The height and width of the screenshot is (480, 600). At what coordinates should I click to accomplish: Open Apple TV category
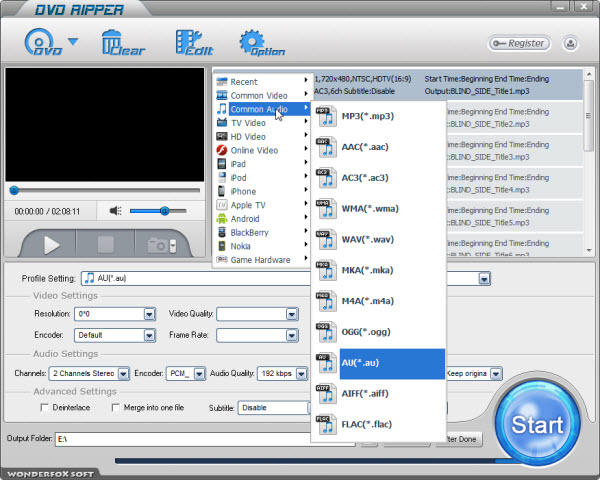(x=262, y=205)
